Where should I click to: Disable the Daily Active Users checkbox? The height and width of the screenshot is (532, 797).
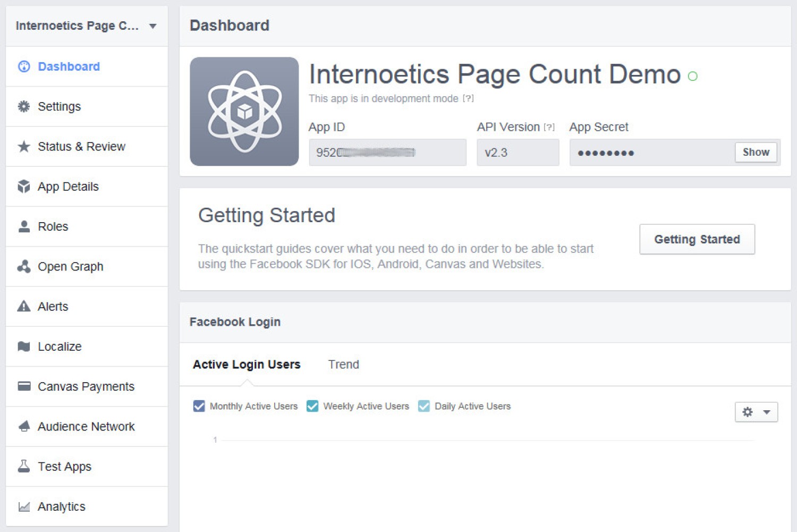pos(424,406)
